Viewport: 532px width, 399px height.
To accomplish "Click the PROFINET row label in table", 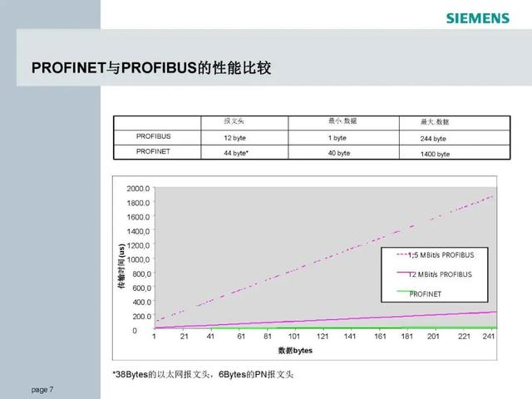I will (x=153, y=152).
